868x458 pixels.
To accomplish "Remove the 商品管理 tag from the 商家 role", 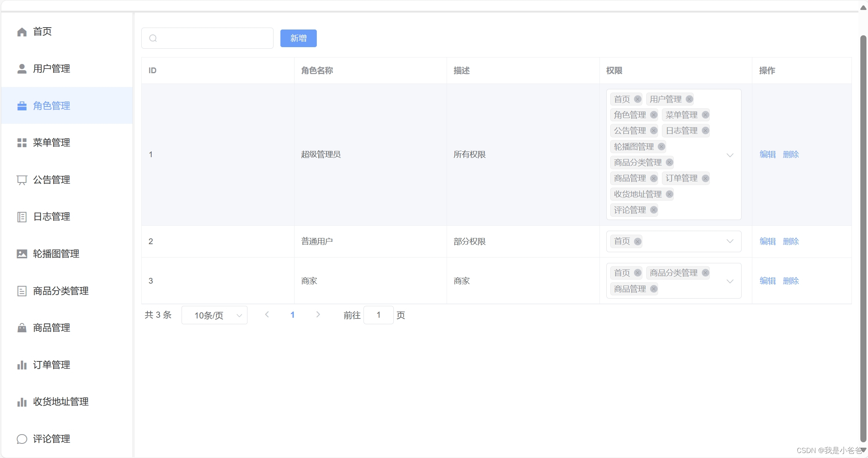I will (x=654, y=289).
